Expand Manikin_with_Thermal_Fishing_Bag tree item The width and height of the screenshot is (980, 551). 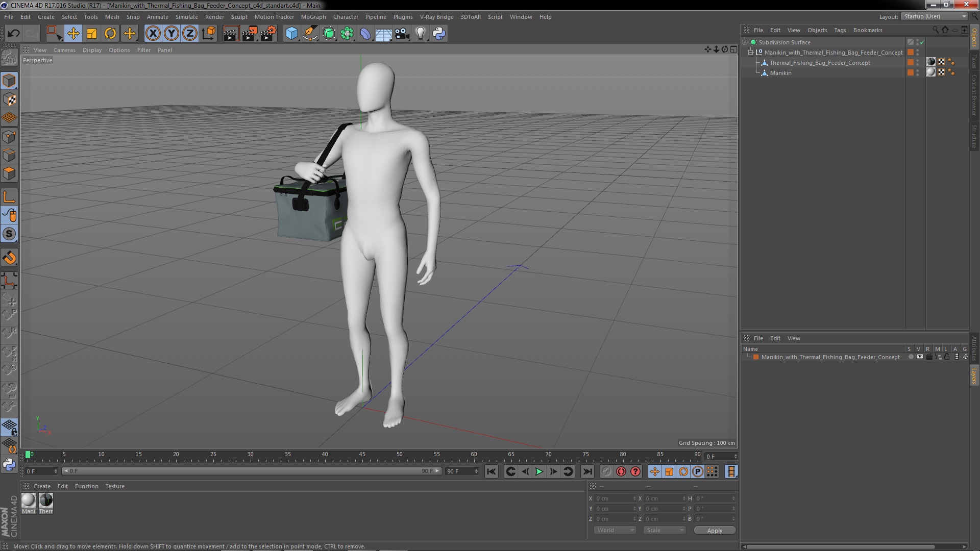pos(752,53)
